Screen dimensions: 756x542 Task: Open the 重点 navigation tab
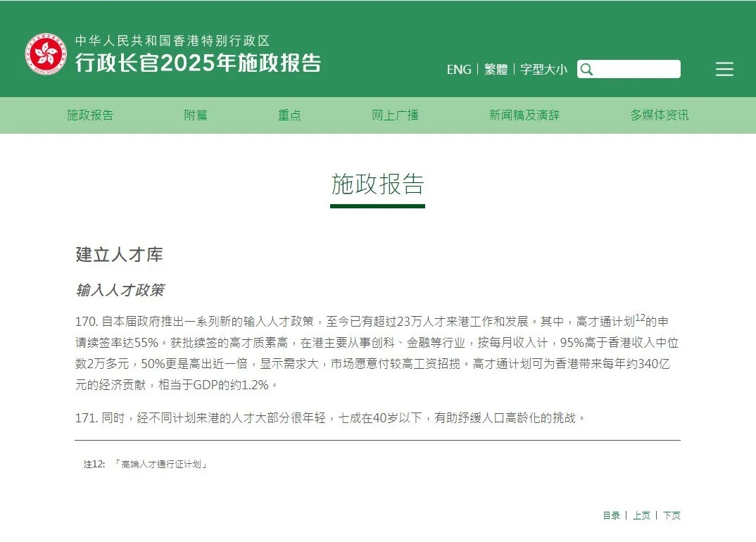tap(289, 115)
